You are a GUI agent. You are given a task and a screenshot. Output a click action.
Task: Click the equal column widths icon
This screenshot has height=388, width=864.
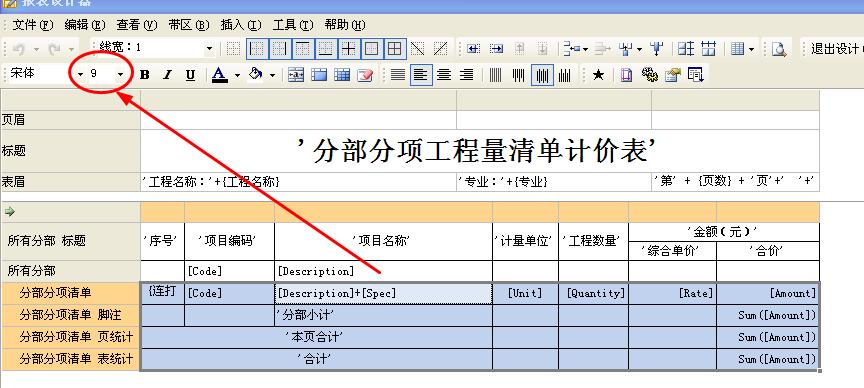(x=709, y=49)
